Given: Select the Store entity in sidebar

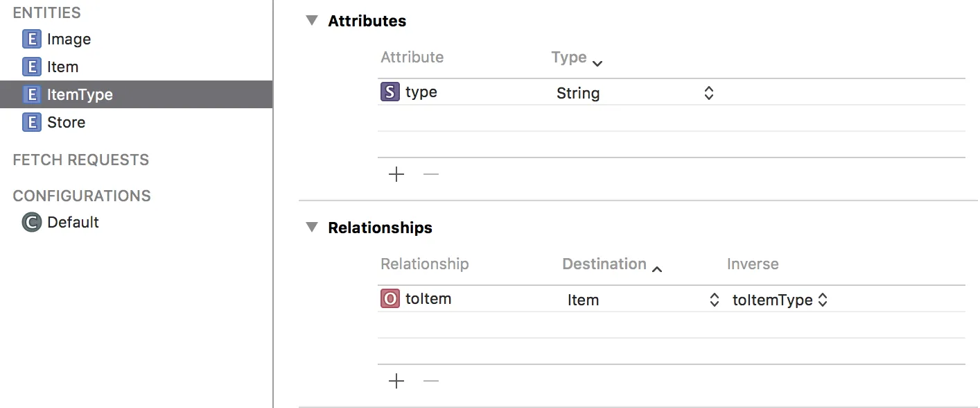Looking at the screenshot, I should (67, 123).
